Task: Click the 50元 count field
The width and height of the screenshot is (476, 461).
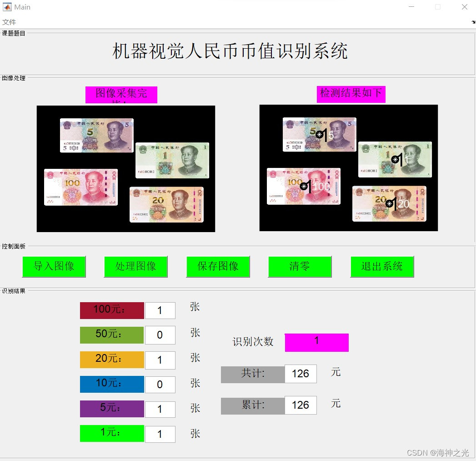Action: [x=160, y=335]
